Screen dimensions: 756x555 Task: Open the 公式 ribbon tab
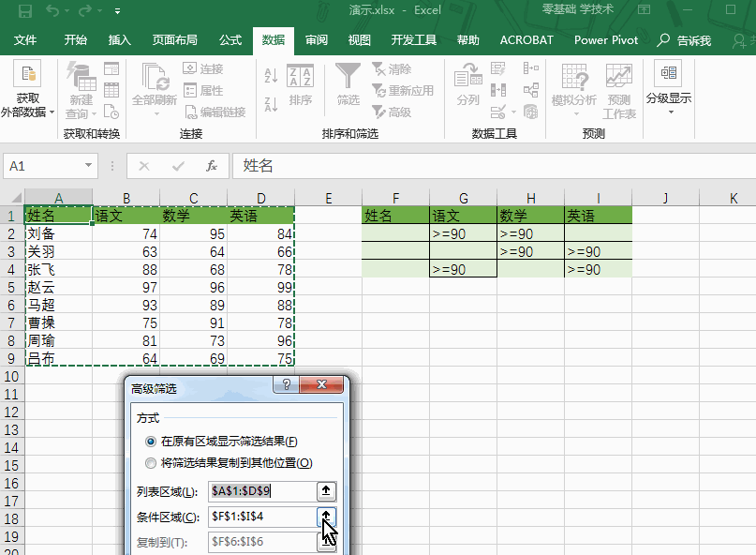[230, 40]
